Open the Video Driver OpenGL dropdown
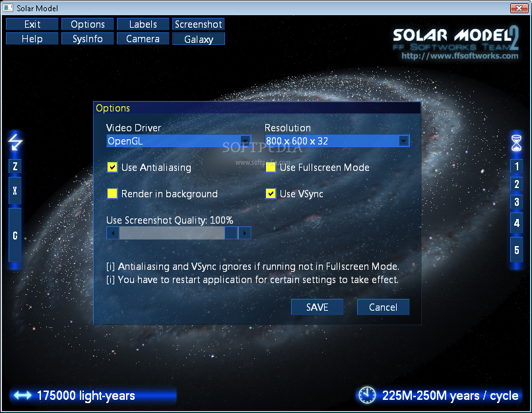This screenshot has width=532, height=413. tap(178, 141)
